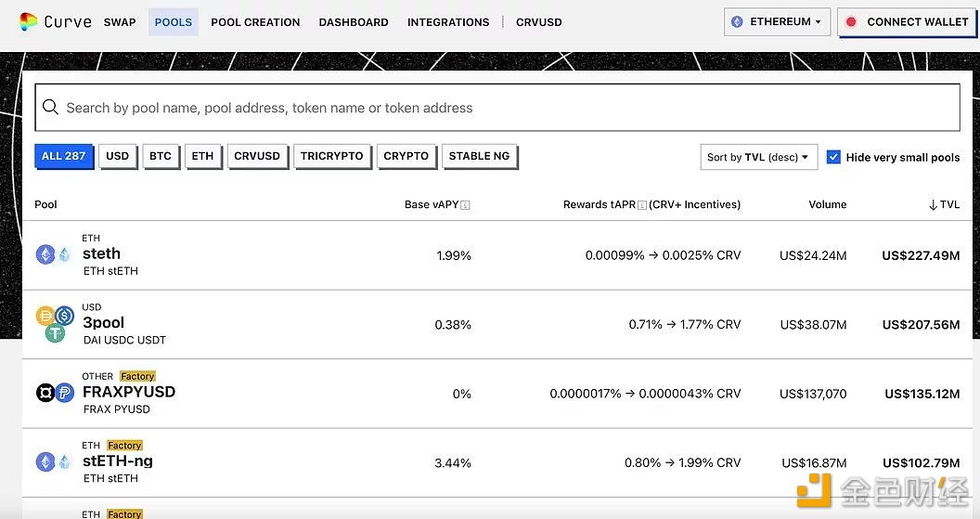Click TVL value US$227.49M
980x519 pixels.
[921, 255]
